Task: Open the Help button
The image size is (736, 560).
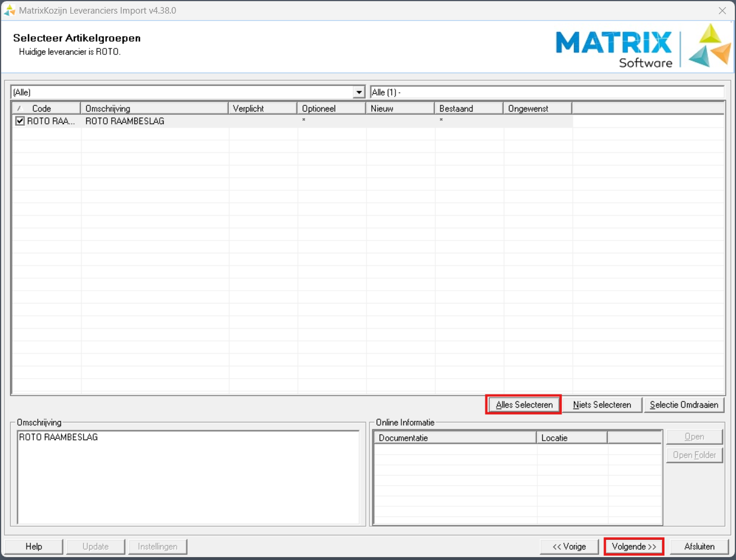Action: click(x=34, y=546)
